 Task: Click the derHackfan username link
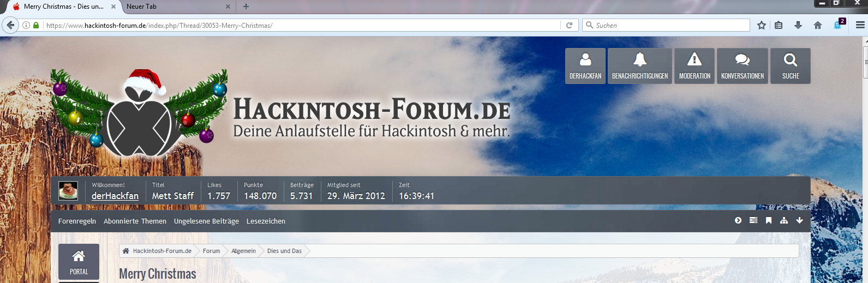pyautogui.click(x=115, y=196)
